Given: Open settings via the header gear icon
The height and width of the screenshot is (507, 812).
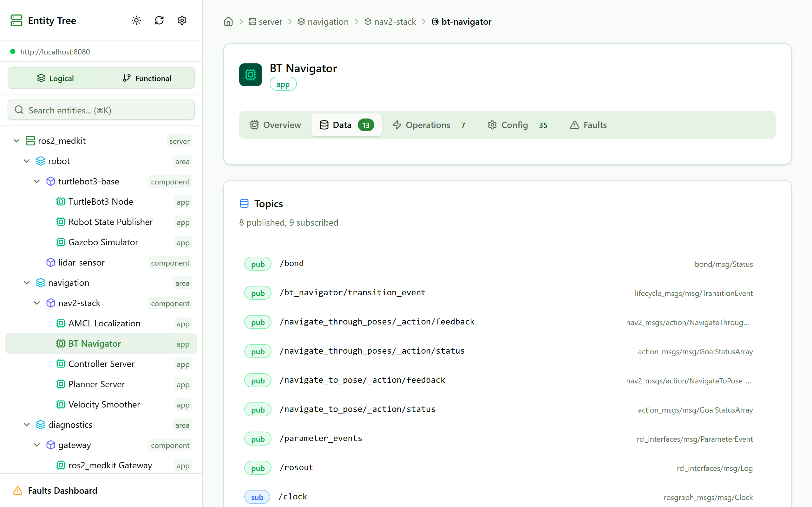Looking at the screenshot, I should tap(182, 21).
